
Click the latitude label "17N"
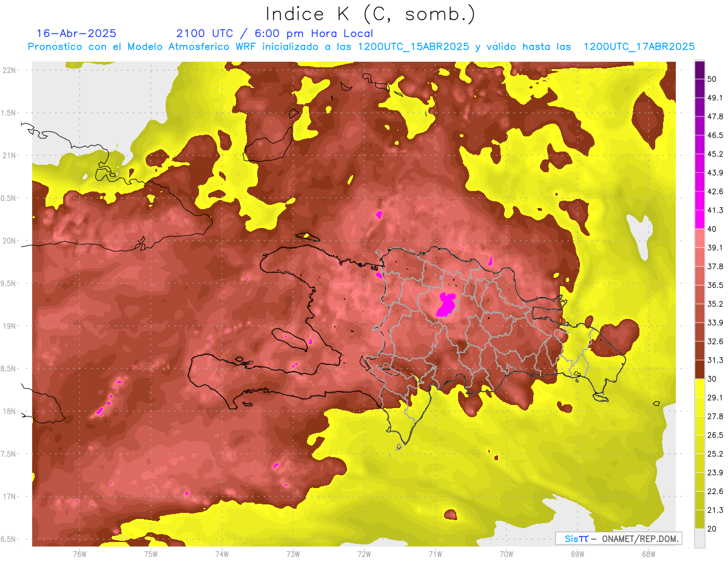tap(10, 497)
